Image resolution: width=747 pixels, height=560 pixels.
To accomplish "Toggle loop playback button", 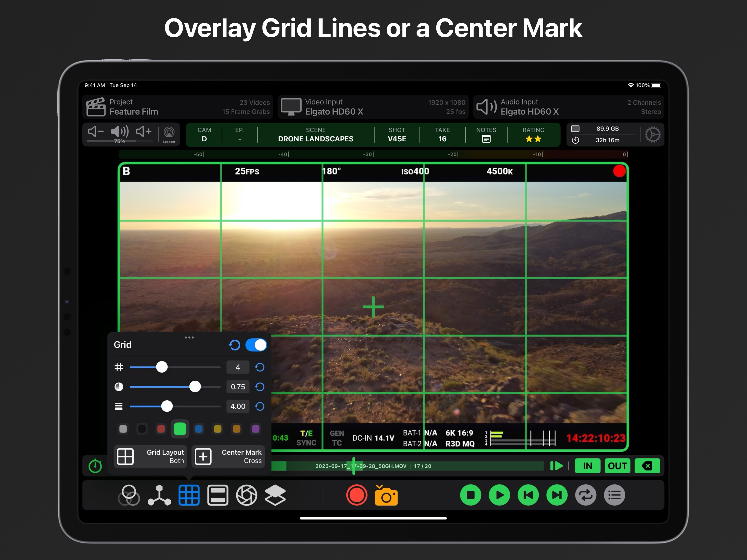I will click(x=586, y=495).
